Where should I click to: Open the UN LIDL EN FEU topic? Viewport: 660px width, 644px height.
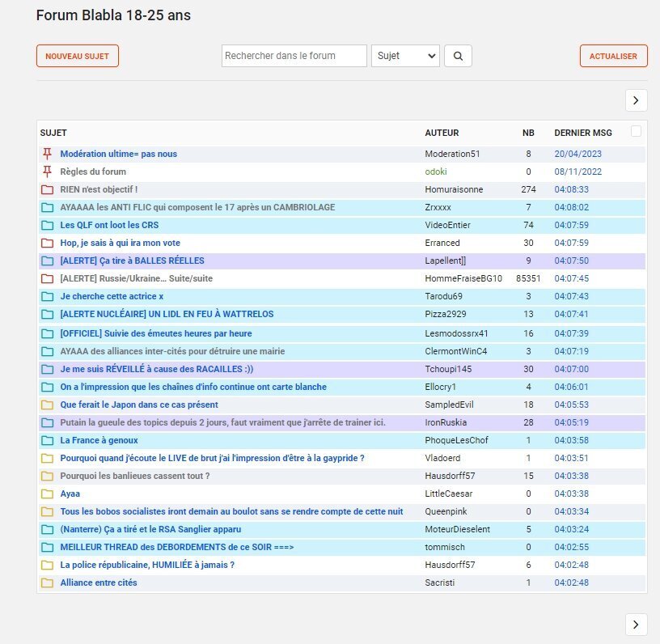(x=167, y=314)
